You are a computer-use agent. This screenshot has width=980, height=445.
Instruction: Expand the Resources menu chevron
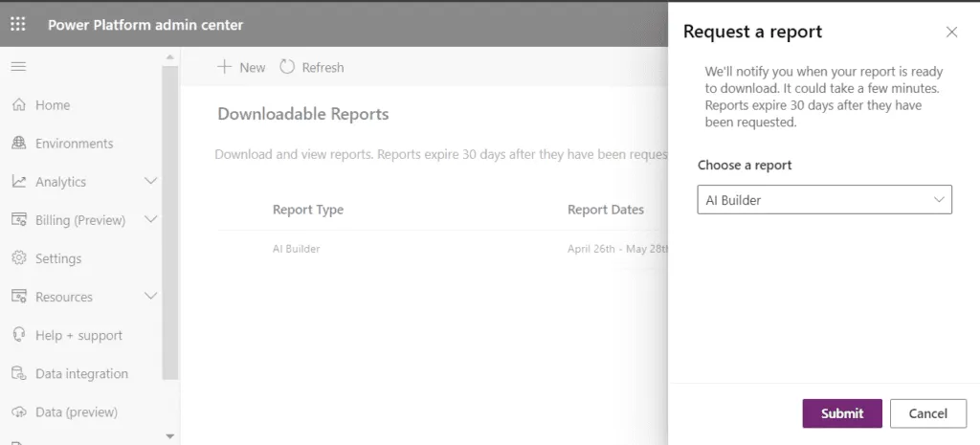click(x=150, y=296)
